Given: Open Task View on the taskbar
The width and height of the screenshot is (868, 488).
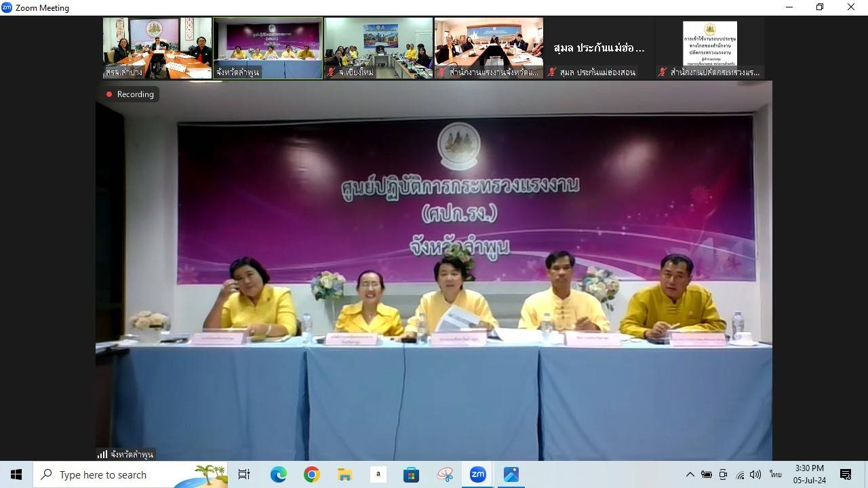Looking at the screenshot, I should (x=244, y=474).
